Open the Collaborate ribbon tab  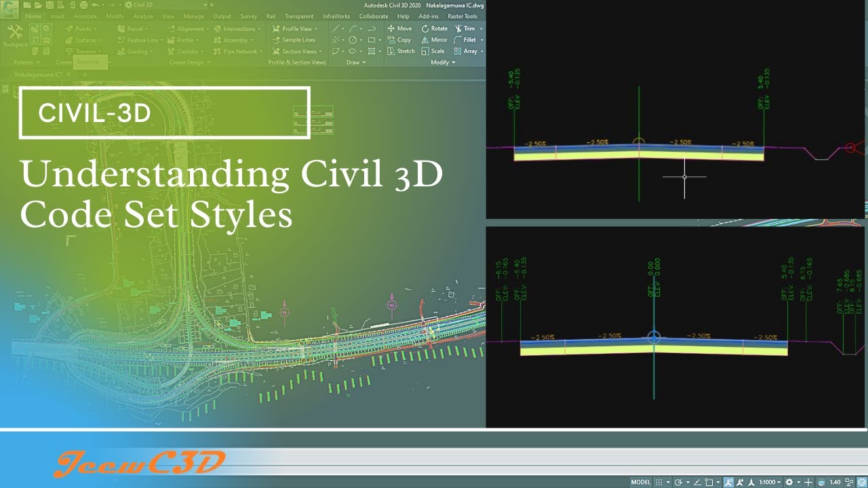374,16
